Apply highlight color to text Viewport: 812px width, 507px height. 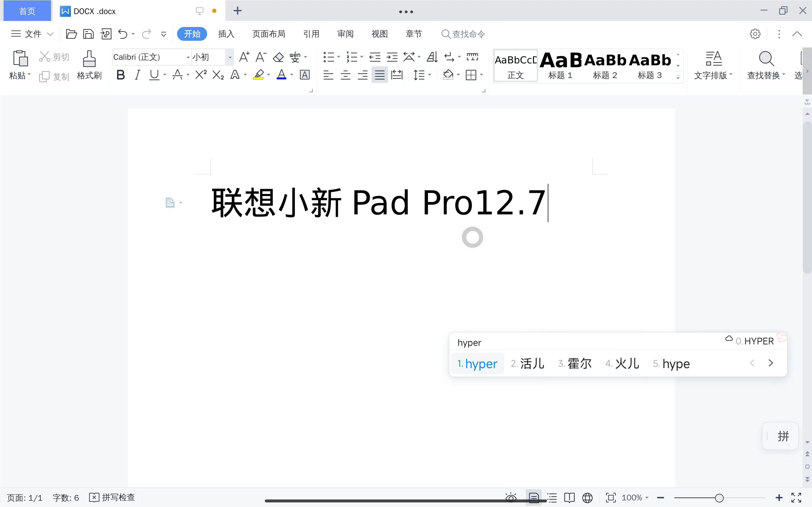point(258,74)
